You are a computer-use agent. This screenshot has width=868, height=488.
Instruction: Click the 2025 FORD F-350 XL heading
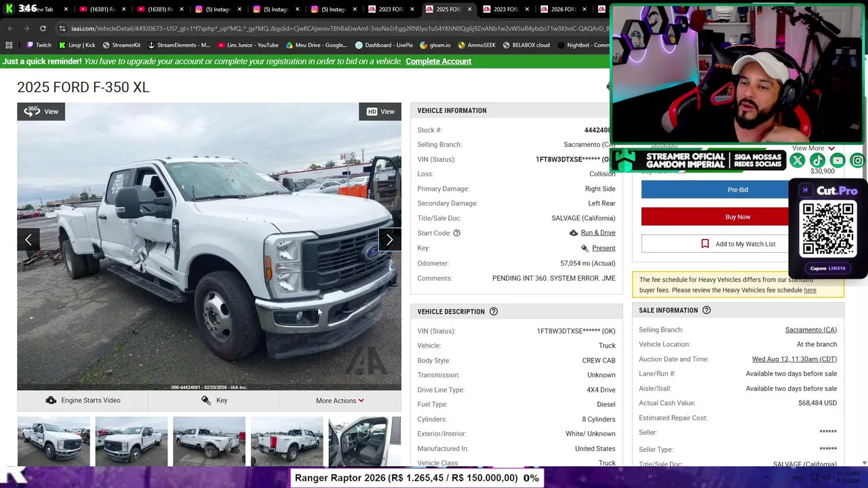click(83, 87)
